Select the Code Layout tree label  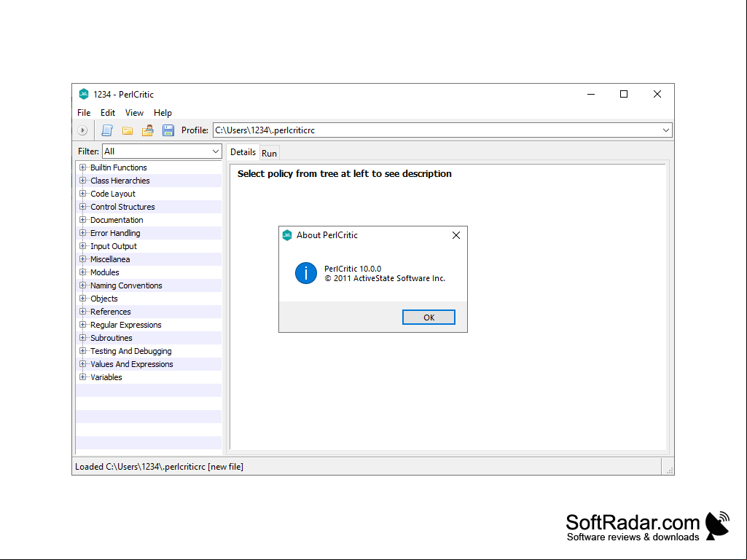click(113, 194)
